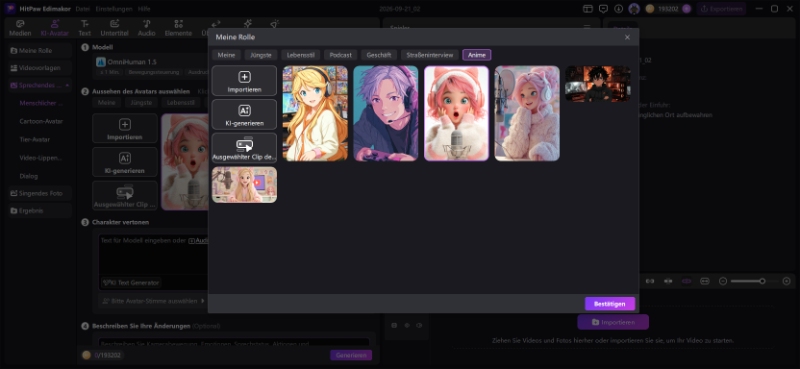Switch to the Jüngste category tab in dialog

tap(261, 55)
